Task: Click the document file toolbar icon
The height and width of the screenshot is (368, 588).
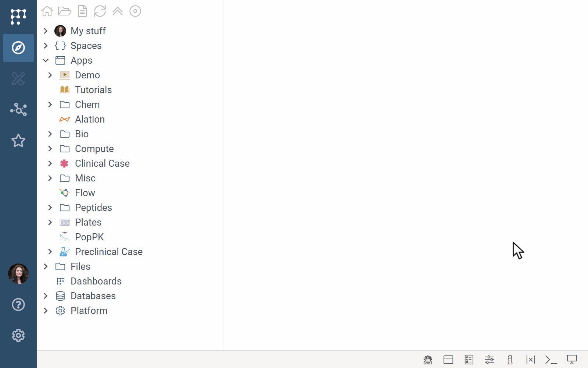Action: tap(82, 11)
